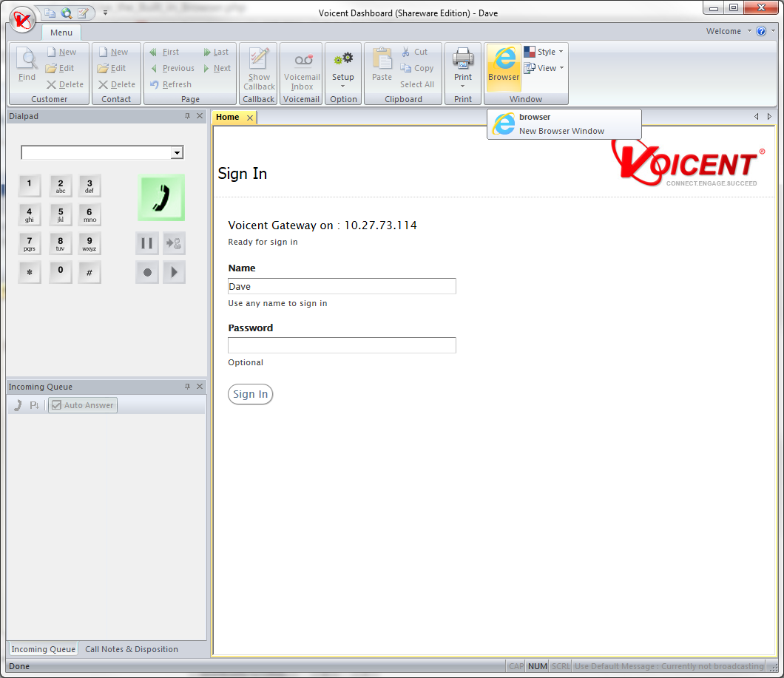
Task: Pin the Dialpad panel
Action: (187, 116)
